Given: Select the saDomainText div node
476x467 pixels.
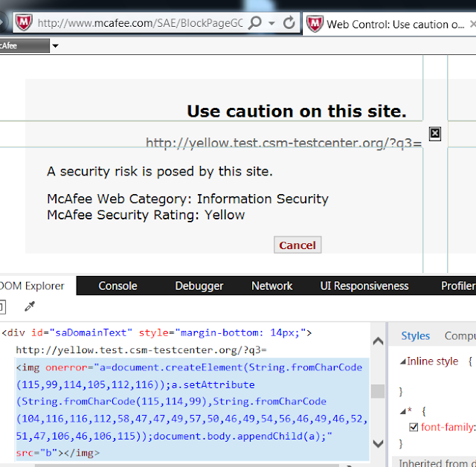Looking at the screenshot, I should (157, 333).
